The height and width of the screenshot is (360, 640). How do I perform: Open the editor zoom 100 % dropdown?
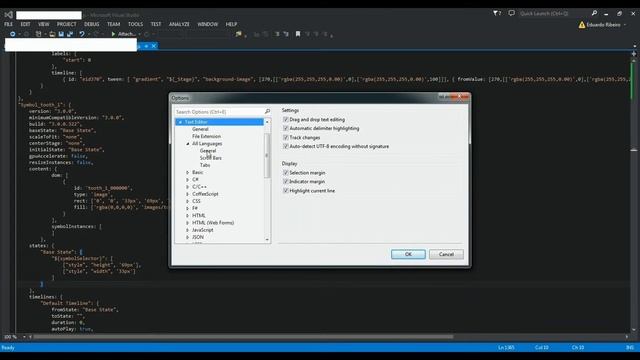coord(24,337)
